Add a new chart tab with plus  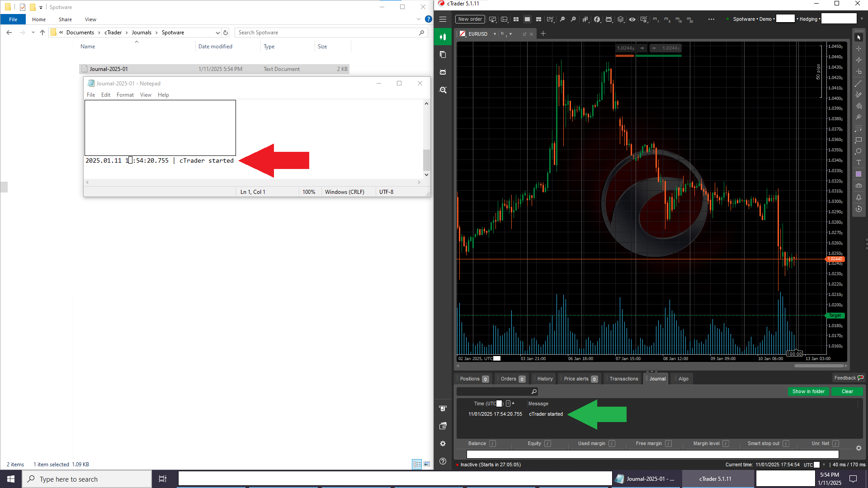tap(543, 34)
